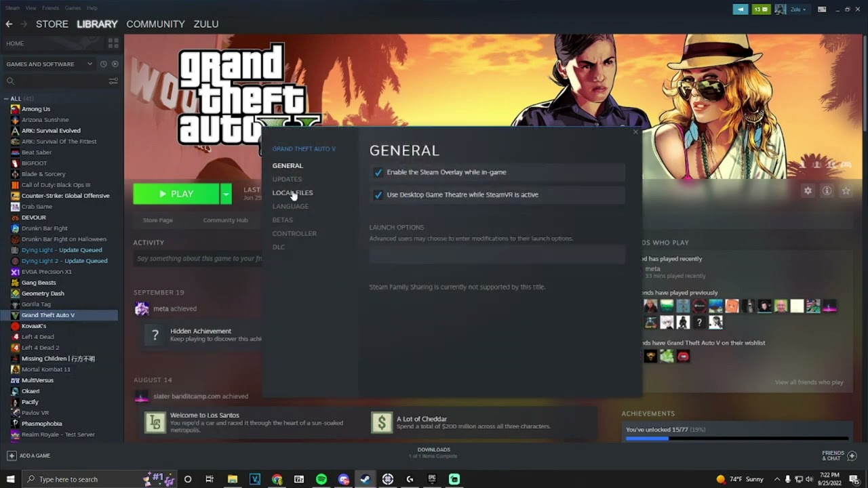This screenshot has width=868, height=488.
Task: Filter library by ready to play
Action: click(x=115, y=64)
